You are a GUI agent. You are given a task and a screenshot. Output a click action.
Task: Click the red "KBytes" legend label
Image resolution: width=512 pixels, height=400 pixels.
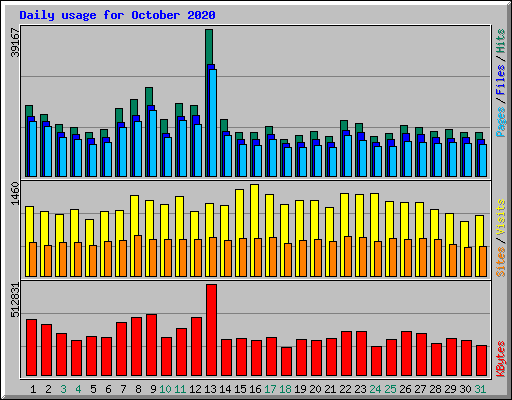501,359
